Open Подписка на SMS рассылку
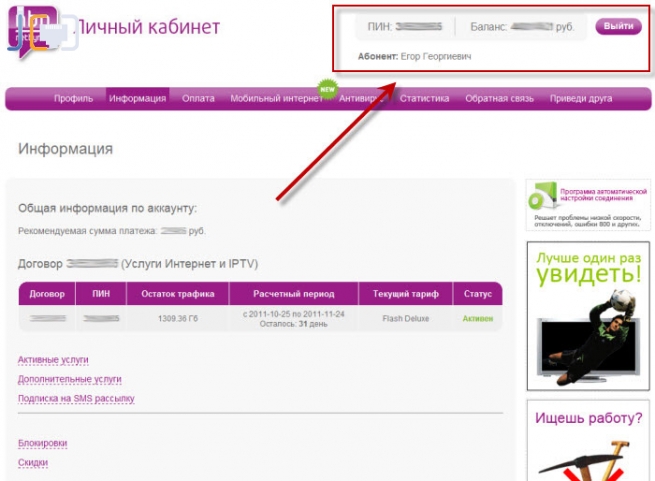Image resolution: width=655 pixels, height=481 pixels. pyautogui.click(x=76, y=398)
